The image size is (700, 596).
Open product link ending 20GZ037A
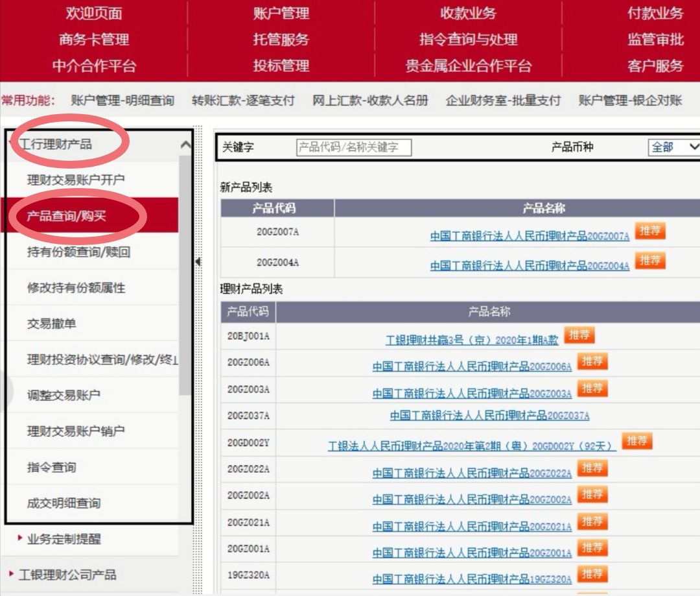coord(490,416)
